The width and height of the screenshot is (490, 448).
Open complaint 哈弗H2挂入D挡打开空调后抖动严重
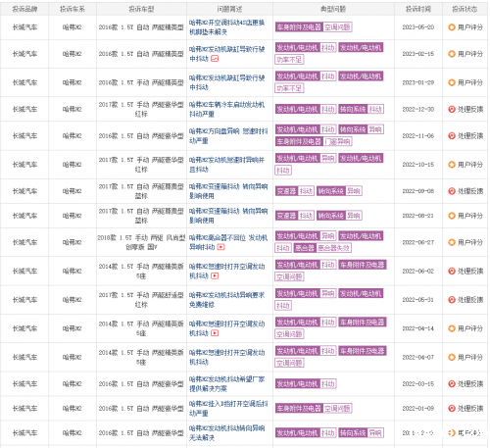click(x=228, y=409)
